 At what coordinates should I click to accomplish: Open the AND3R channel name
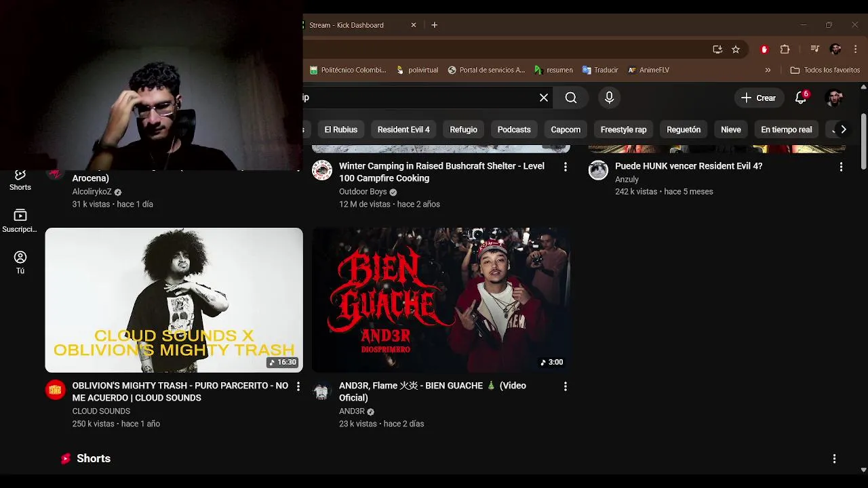[x=352, y=411]
